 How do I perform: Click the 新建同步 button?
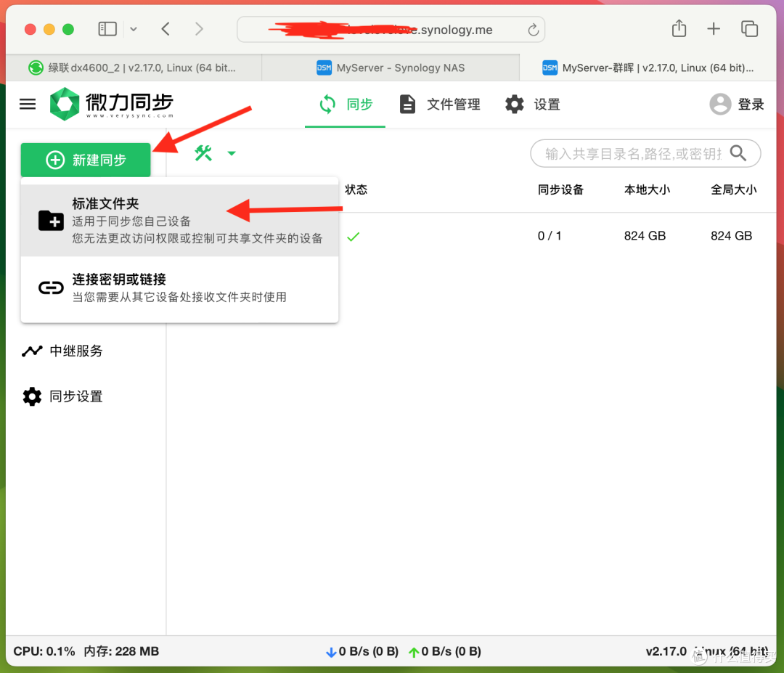pos(86,160)
